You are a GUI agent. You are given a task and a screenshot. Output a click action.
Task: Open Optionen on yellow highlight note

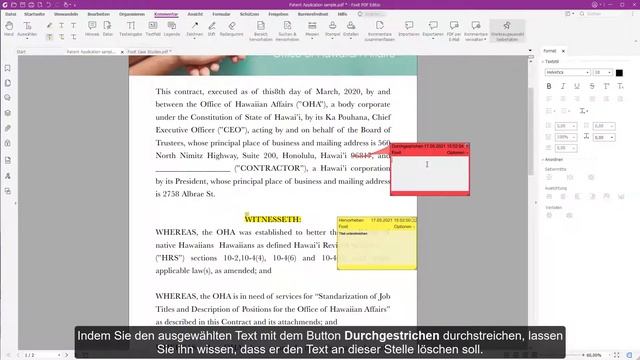[404, 227]
